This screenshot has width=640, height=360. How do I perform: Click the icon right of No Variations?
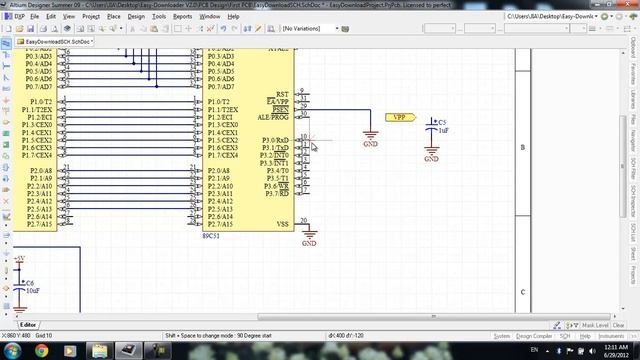point(345,29)
